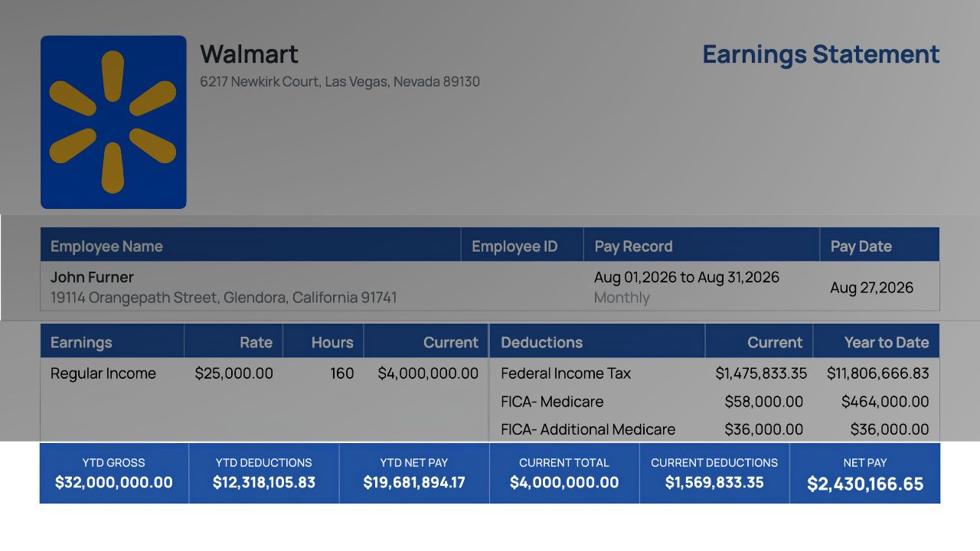Image resolution: width=980 pixels, height=551 pixels.
Task: Click the 'YTD NET PAY' label
Action: click(x=414, y=463)
